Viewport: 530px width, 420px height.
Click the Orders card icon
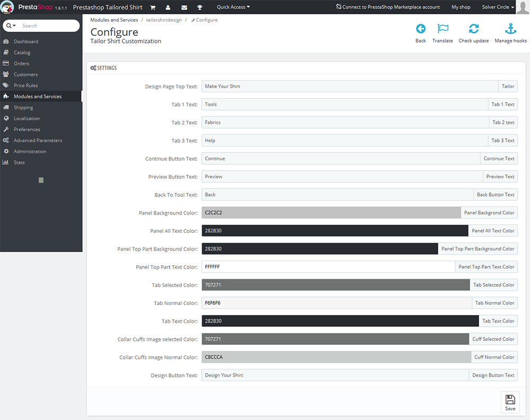click(x=6, y=63)
